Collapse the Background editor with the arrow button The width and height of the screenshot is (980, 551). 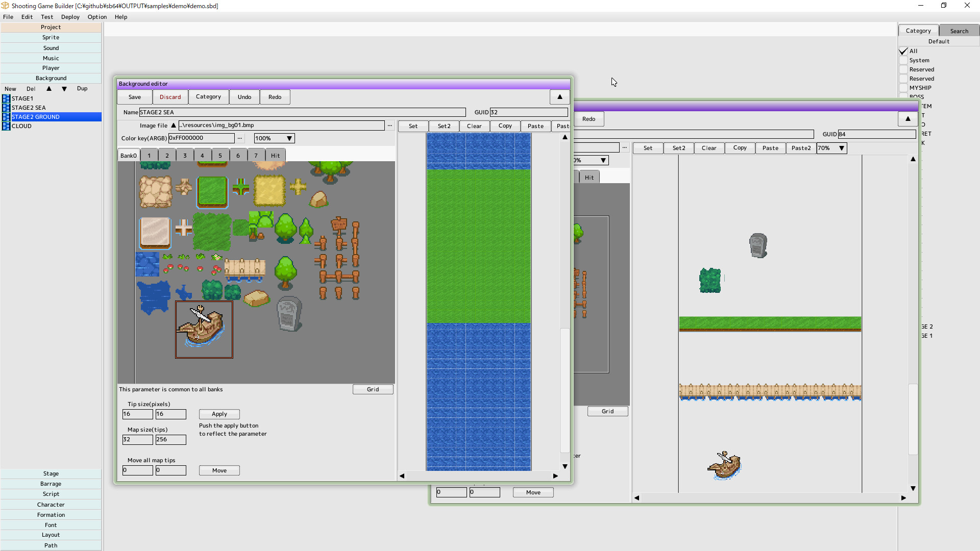[559, 97]
